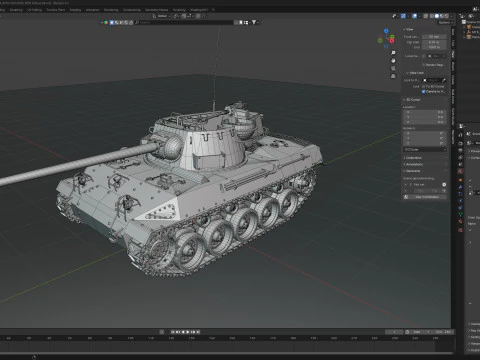
Task: Click the red X axis on navigation gizmo
Action: 392,41
